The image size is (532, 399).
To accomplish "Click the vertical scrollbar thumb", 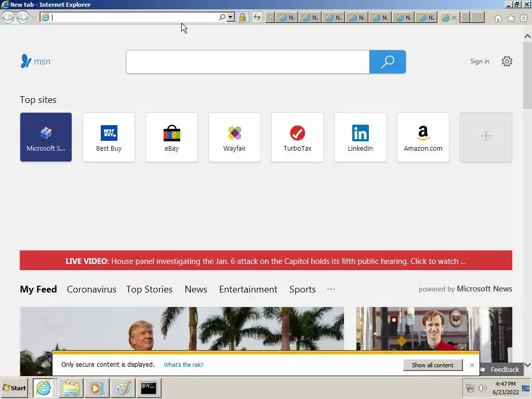I will (x=527, y=75).
